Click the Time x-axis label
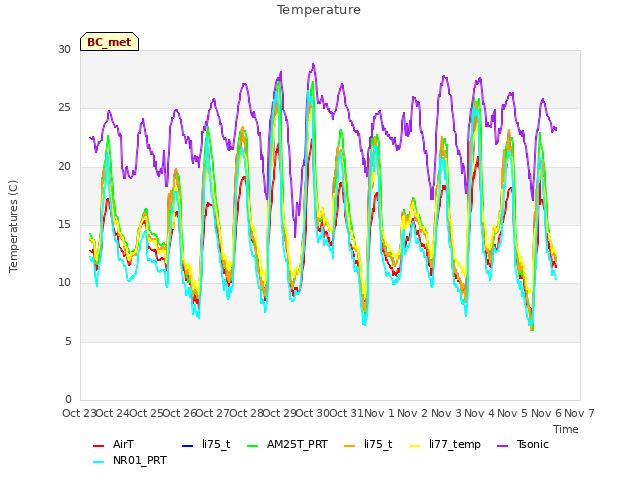This screenshot has height=480, width=640. click(x=566, y=429)
